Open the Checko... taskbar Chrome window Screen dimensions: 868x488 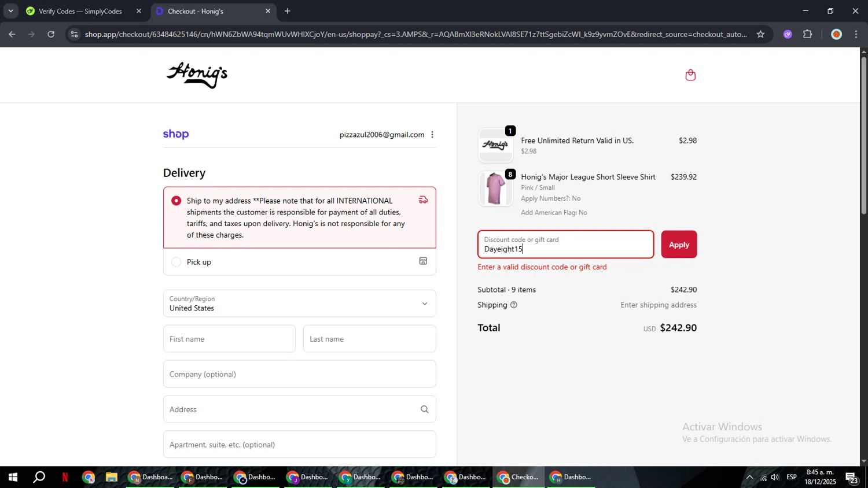point(518,477)
